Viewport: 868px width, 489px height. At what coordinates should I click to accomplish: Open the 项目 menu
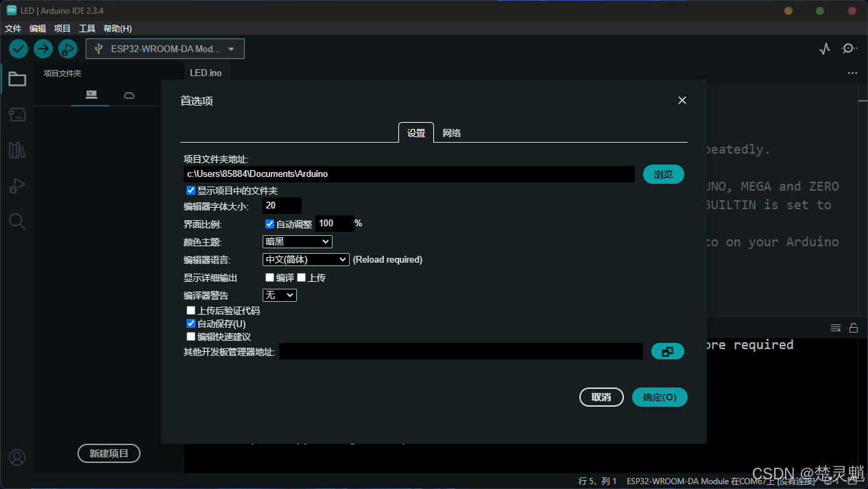(62, 29)
